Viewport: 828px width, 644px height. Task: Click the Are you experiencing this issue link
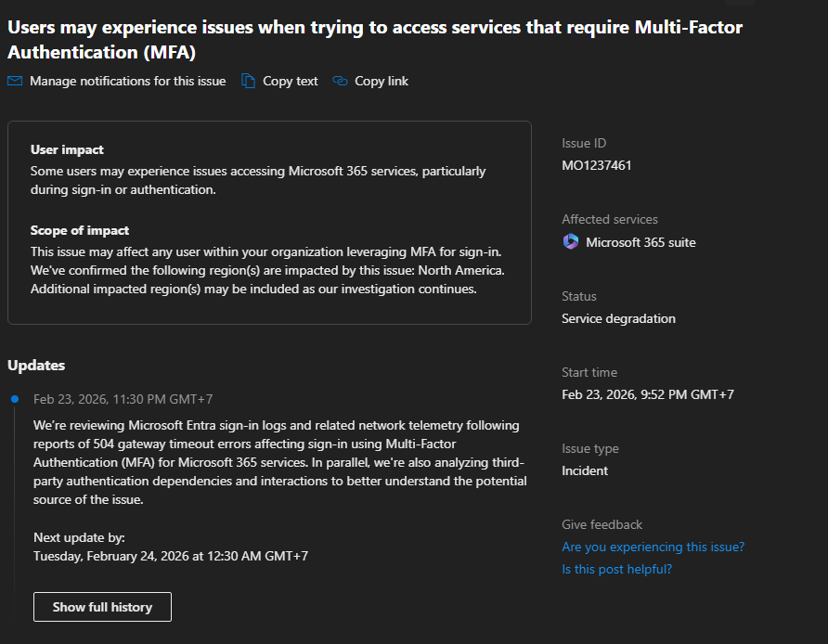tap(653, 547)
